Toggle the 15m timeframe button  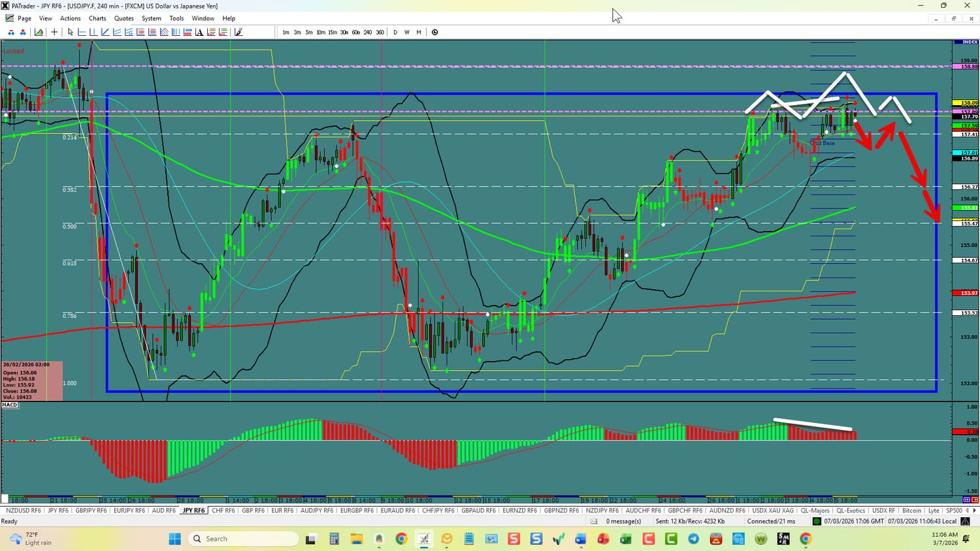(x=333, y=32)
